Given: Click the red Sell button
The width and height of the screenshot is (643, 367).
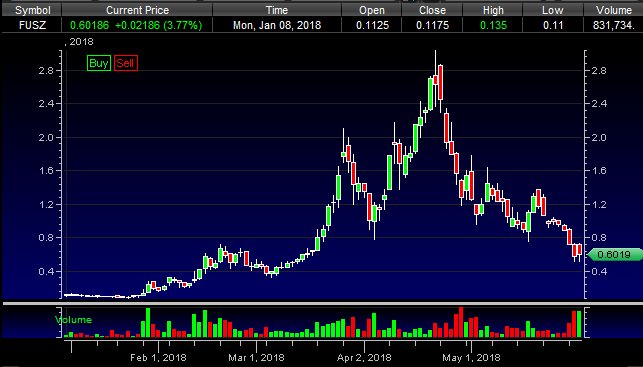Looking at the screenshot, I should pyautogui.click(x=125, y=63).
